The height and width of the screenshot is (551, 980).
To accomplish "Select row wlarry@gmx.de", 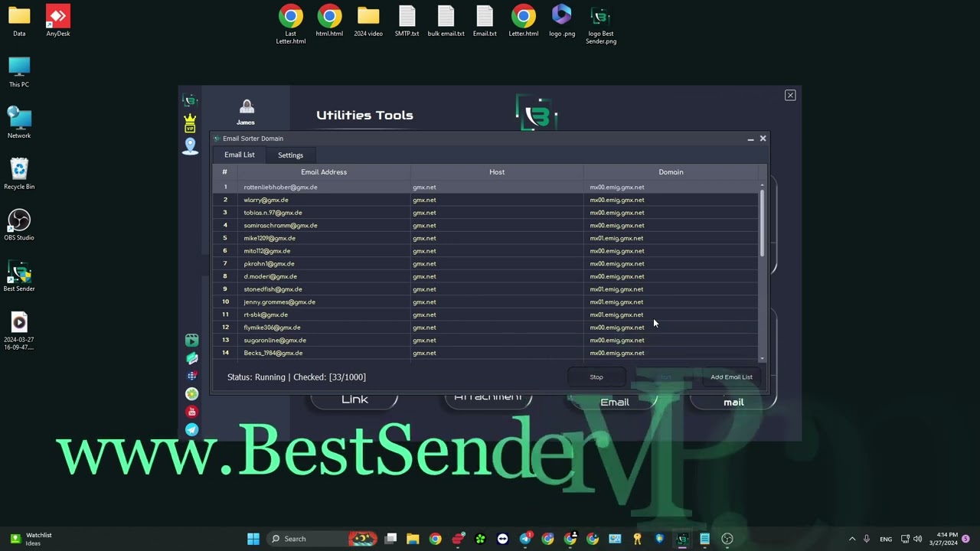I will pyautogui.click(x=485, y=200).
